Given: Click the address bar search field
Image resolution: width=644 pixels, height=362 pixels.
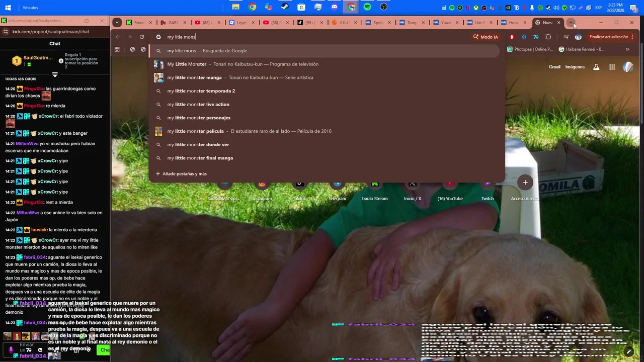Looking at the screenshot, I should [310, 37].
